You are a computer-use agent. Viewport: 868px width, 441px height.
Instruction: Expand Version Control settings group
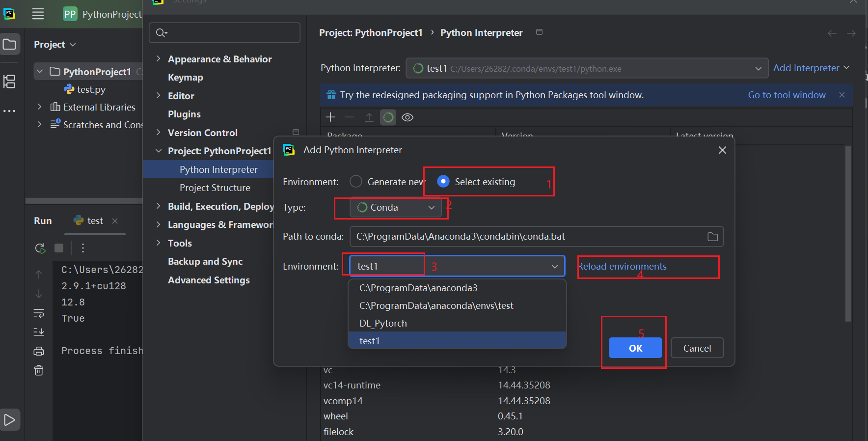(x=158, y=132)
